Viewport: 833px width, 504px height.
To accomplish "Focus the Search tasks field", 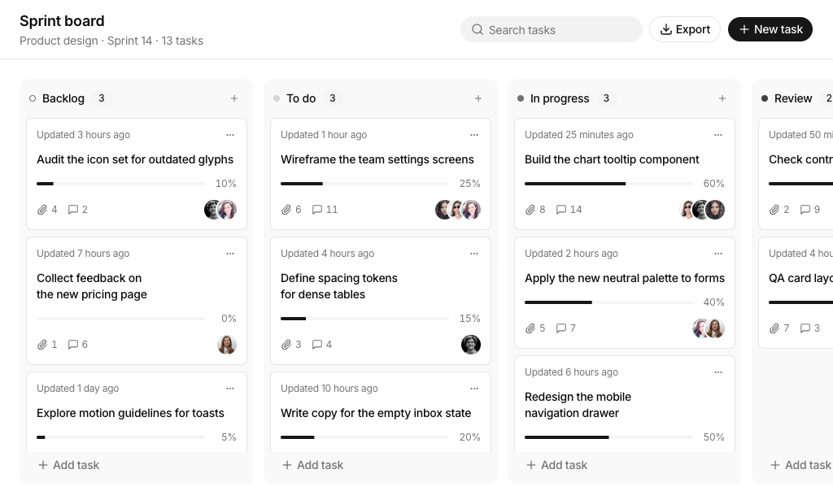I will click(x=552, y=30).
